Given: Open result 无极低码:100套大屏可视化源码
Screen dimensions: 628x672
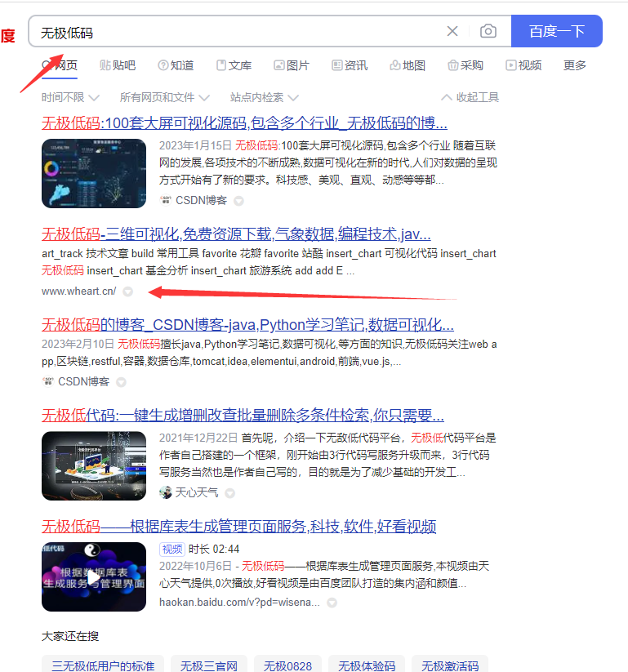Looking at the screenshot, I should point(244,123).
